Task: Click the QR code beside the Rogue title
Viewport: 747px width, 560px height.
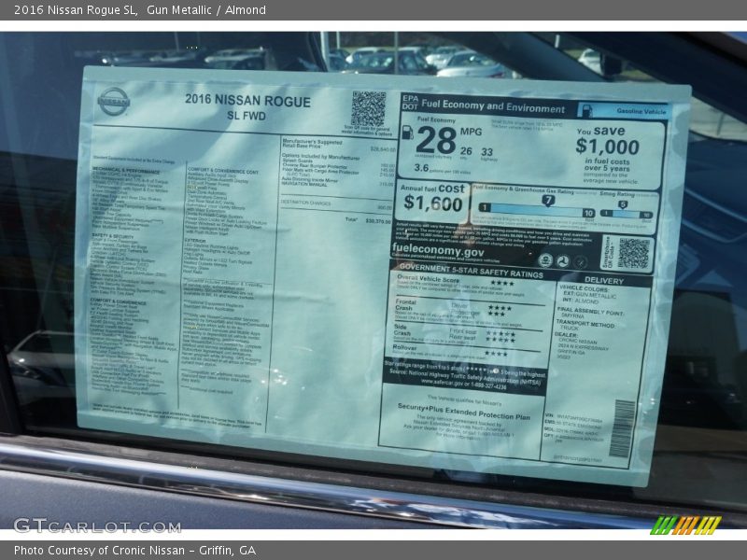Action: [368, 108]
